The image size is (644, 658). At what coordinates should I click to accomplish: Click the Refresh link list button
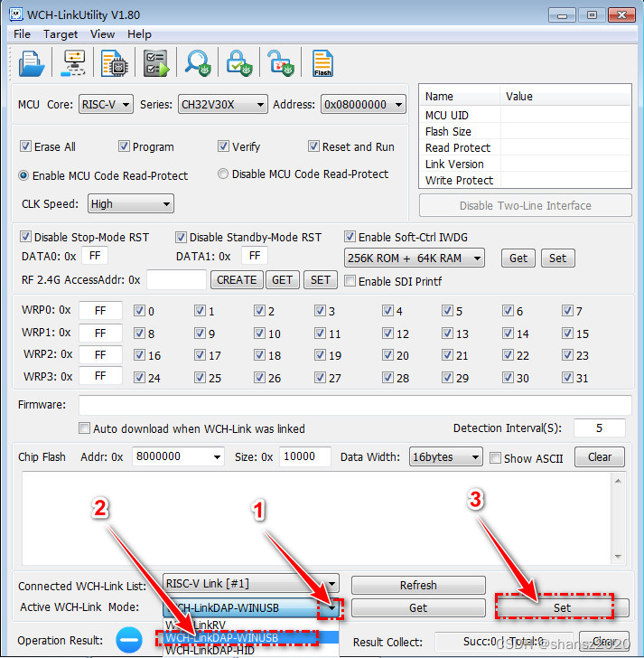(418, 585)
